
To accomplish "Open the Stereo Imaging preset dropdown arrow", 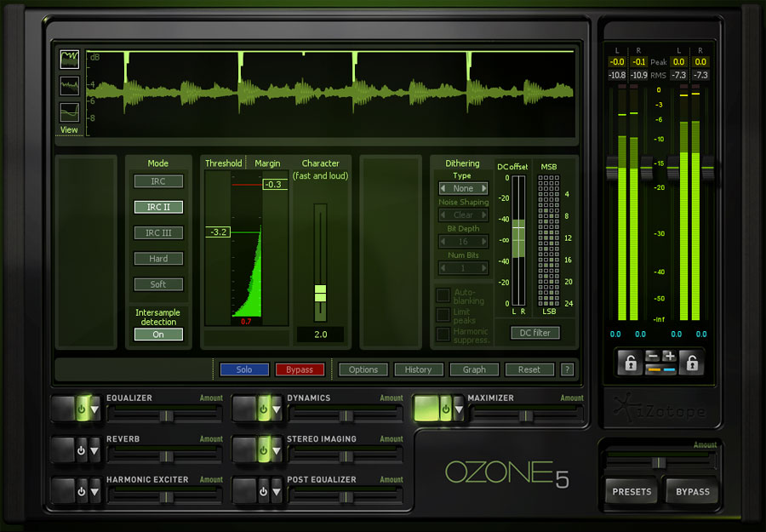I will [277, 450].
